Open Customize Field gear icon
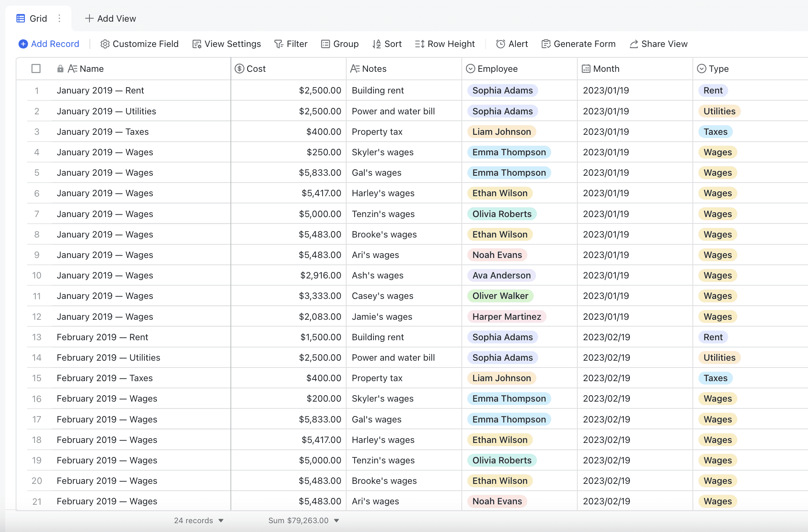The image size is (808, 532). pos(105,44)
